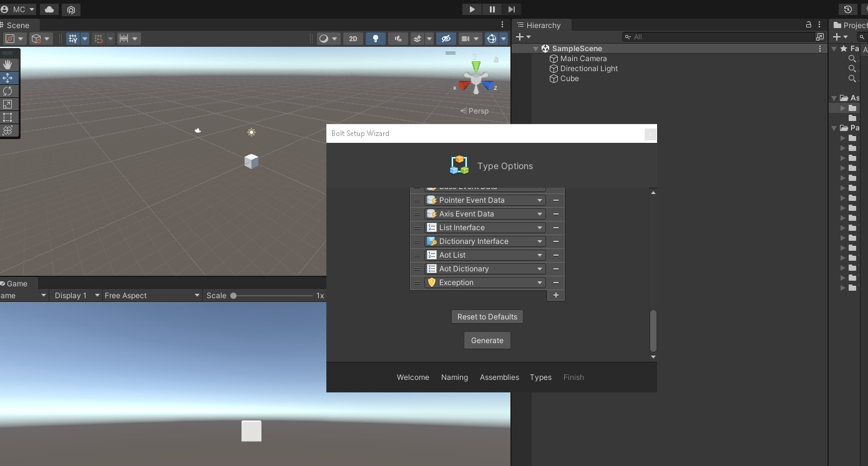
Task: Switch to the Game tab
Action: coord(16,283)
